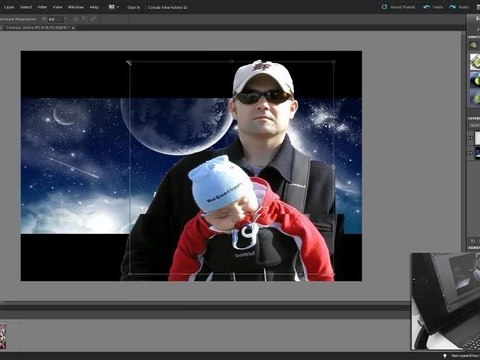Click the right-middle transform handle

click(334, 167)
